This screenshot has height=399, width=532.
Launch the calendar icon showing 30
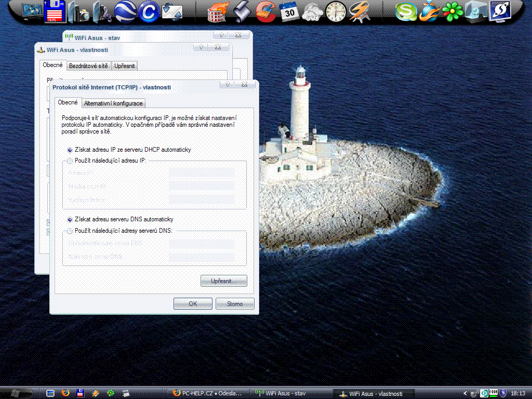point(288,12)
